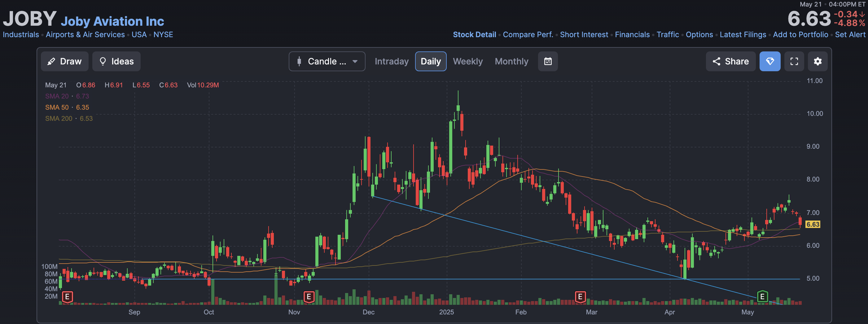
Task: Click the blue diamond premium icon
Action: tap(770, 61)
